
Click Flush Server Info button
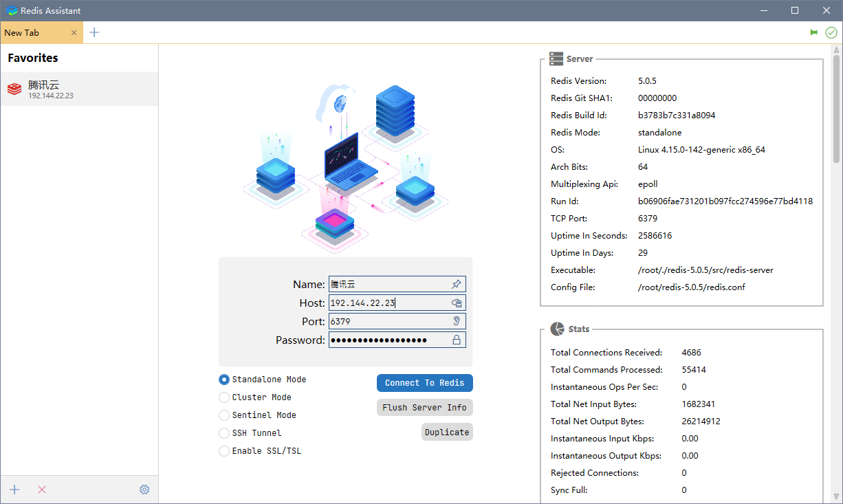point(425,408)
